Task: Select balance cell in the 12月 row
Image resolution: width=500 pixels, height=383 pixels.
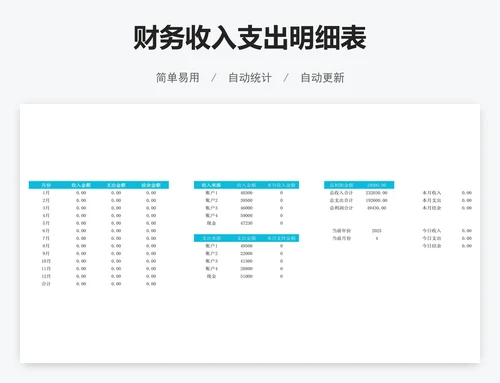Action: click(x=151, y=276)
